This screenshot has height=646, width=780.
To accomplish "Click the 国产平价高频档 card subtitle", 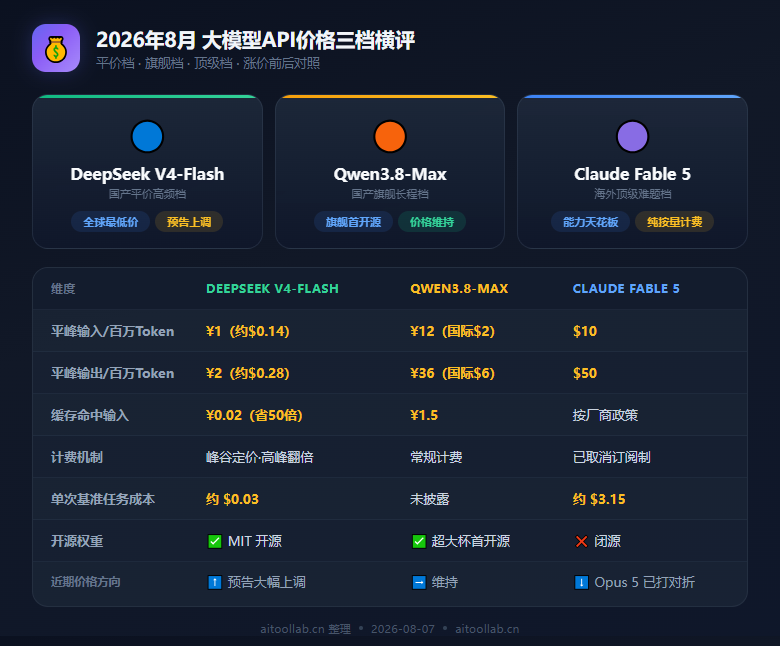I will 147,194.
